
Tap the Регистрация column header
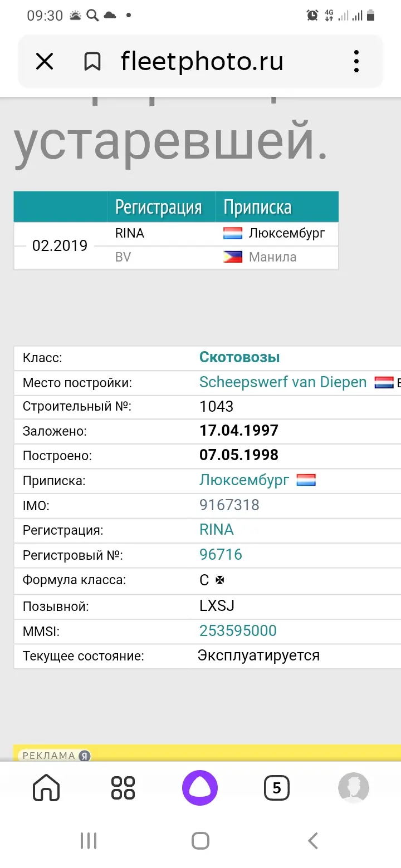tap(158, 208)
